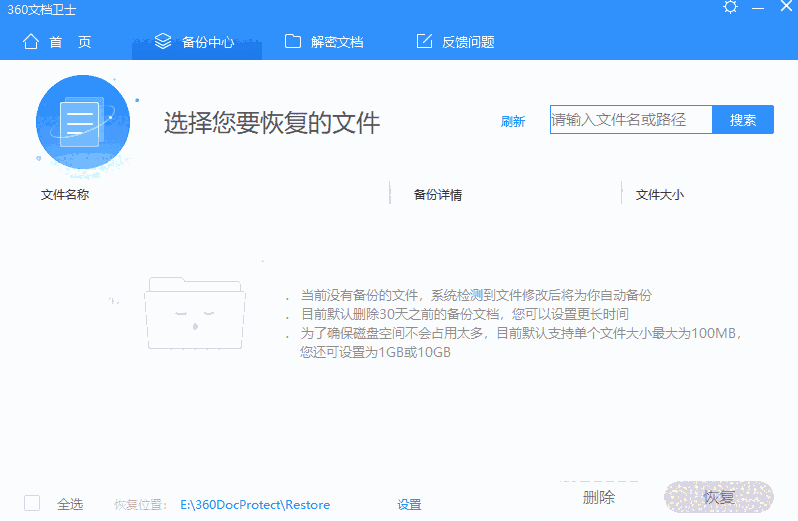Click the 备份详情 column header

coord(438,195)
